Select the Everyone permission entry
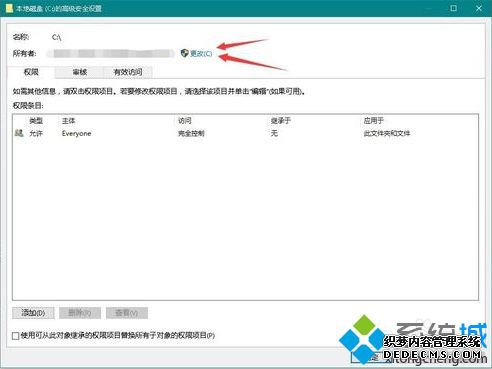The width and height of the screenshot is (492, 369). pyautogui.click(x=245, y=133)
